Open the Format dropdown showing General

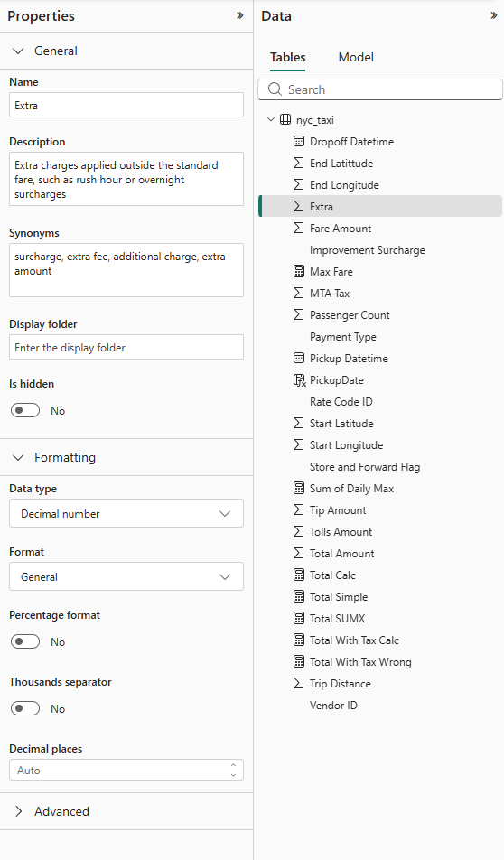point(126,576)
